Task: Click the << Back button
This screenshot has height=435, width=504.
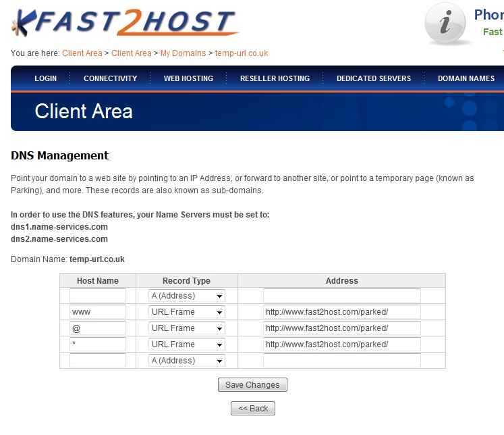Action: (253, 408)
